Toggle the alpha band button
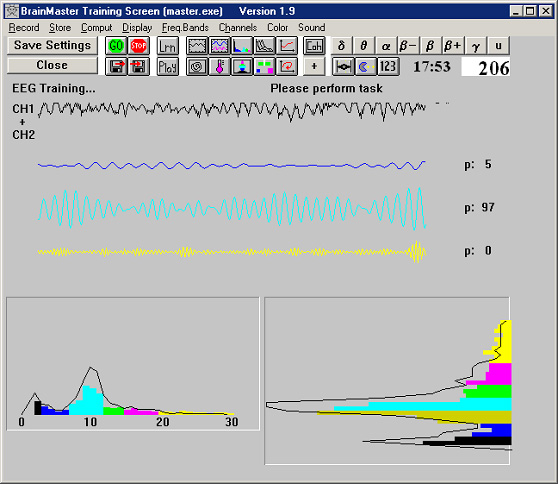 (x=386, y=46)
